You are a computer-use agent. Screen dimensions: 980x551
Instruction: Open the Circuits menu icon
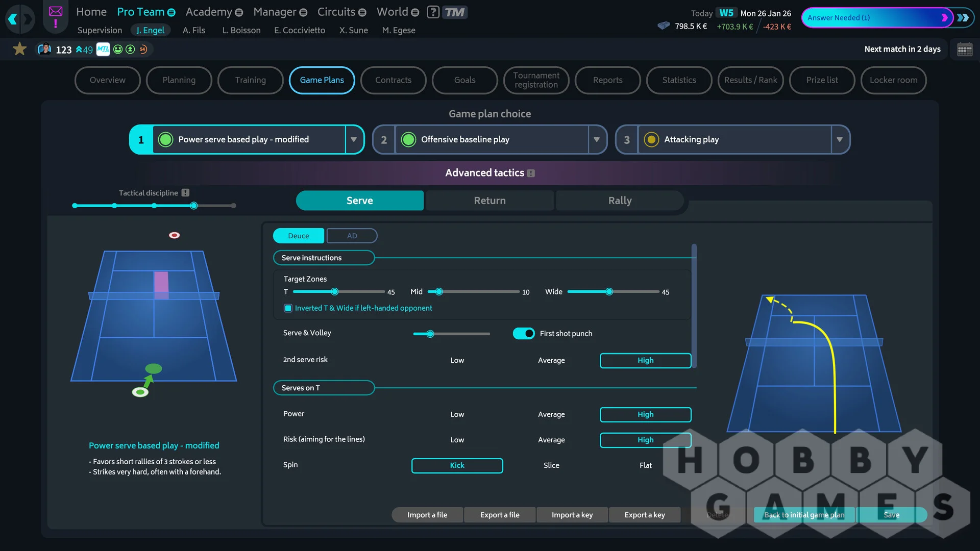[362, 12]
